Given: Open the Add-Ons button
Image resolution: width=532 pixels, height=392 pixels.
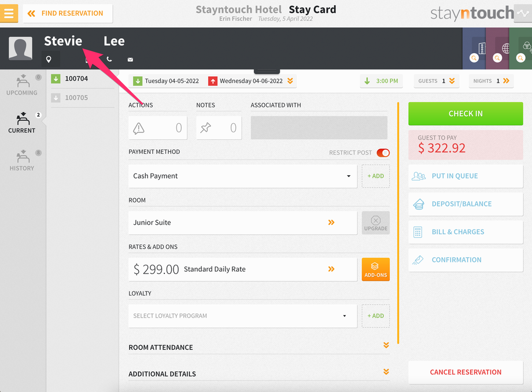Looking at the screenshot, I should pos(376,269).
